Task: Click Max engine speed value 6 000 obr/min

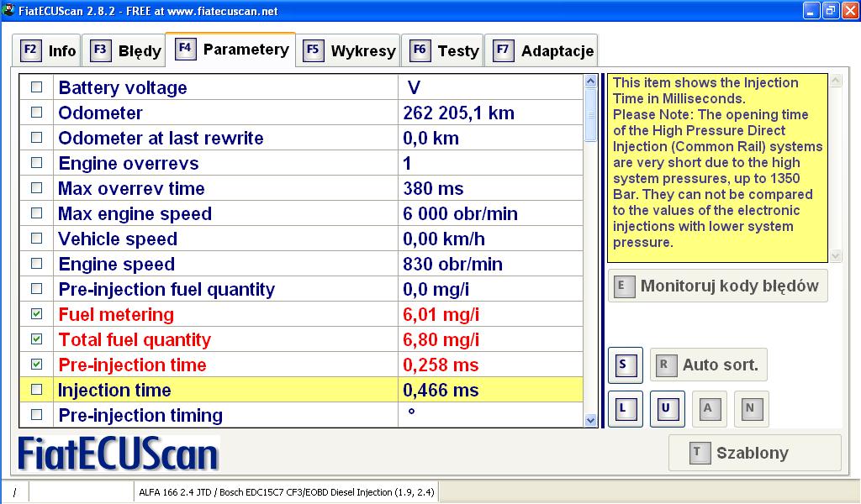Action: click(460, 214)
